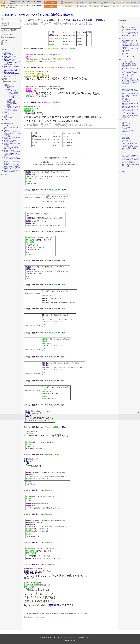
Task: Open メンバー専用掲示板 link
Action: [12, 104]
